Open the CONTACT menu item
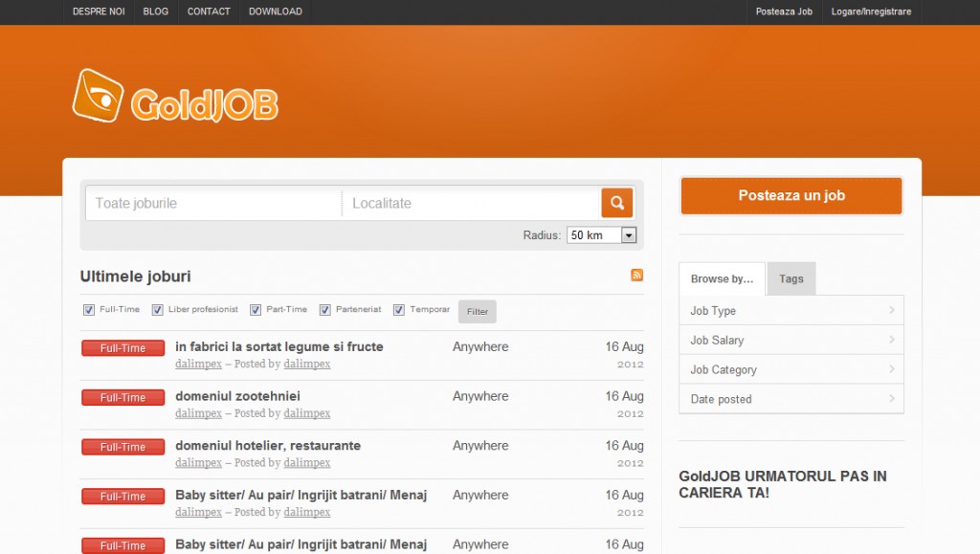This screenshot has width=980, height=554. (x=209, y=11)
